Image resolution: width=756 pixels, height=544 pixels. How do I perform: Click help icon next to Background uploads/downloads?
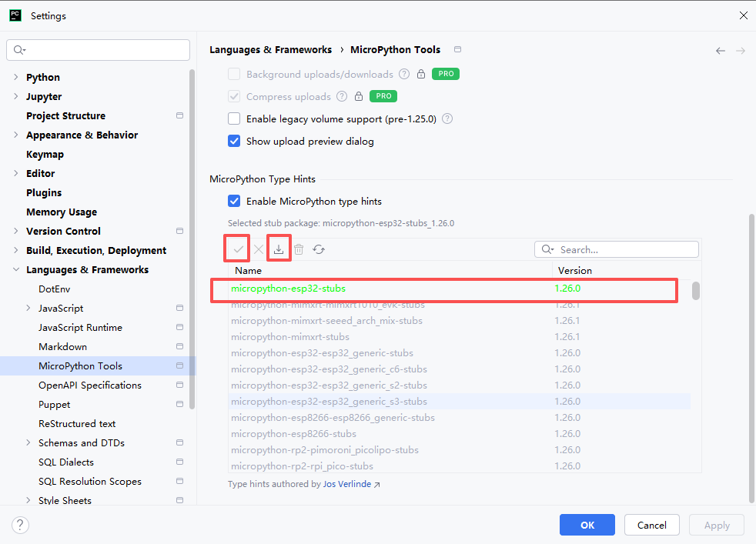(404, 74)
